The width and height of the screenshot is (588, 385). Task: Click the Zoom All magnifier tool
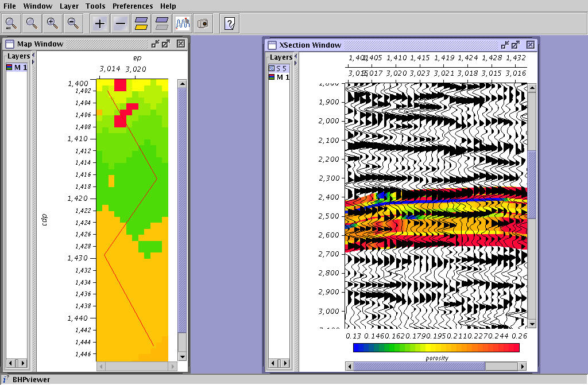pyautogui.click(x=11, y=24)
